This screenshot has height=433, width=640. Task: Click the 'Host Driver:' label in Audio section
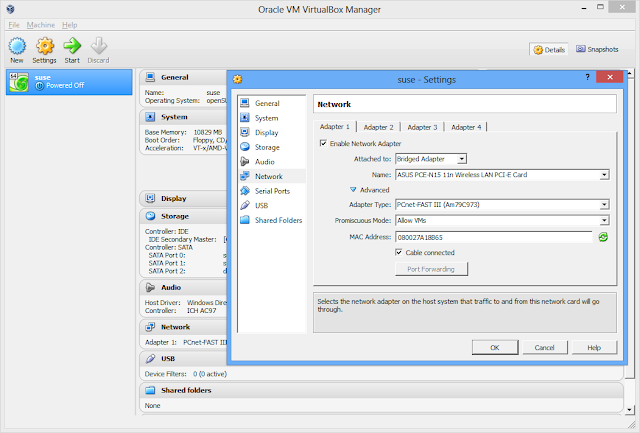162,302
